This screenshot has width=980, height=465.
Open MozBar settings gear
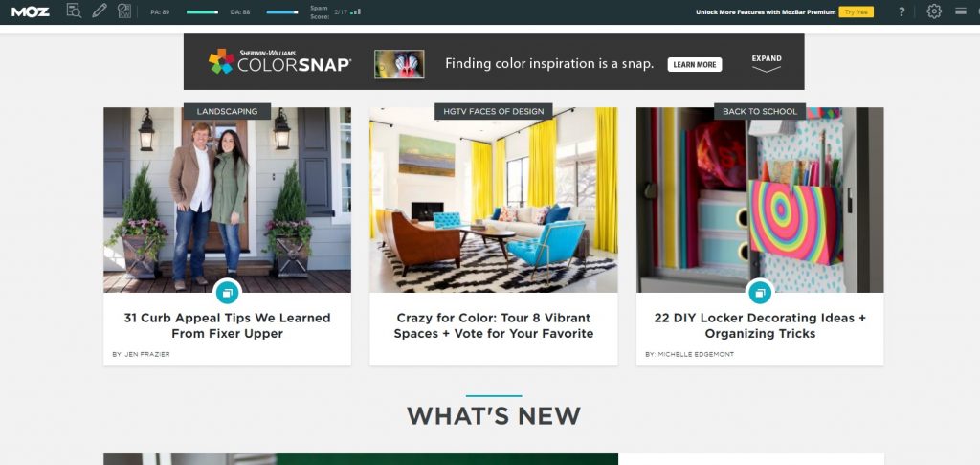click(x=934, y=11)
